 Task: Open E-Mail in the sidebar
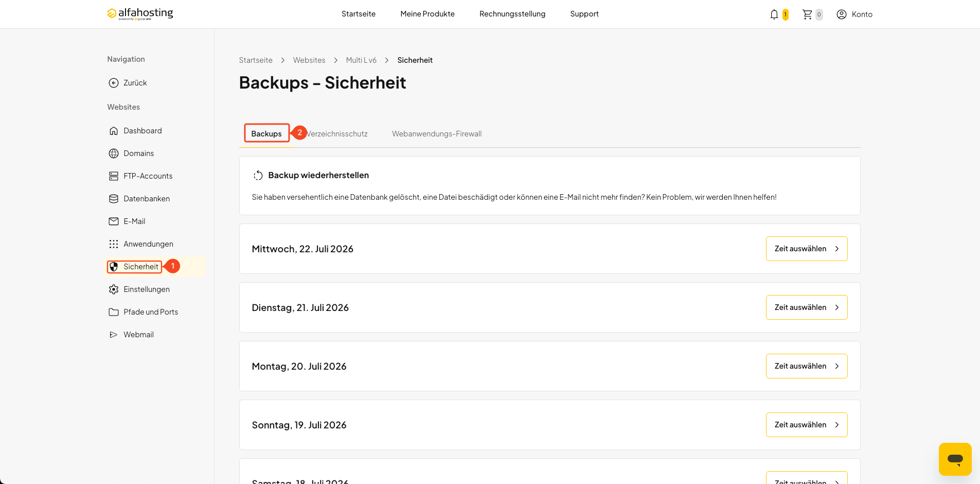coord(134,221)
